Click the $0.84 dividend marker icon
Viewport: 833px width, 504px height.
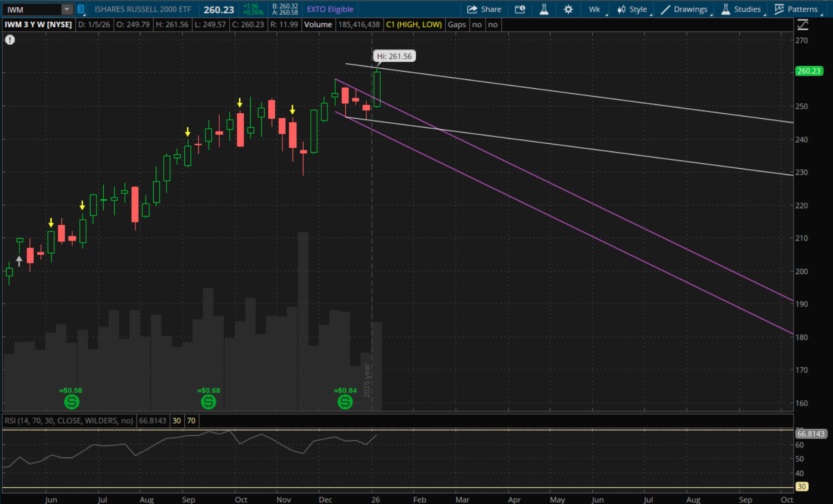pos(345,402)
